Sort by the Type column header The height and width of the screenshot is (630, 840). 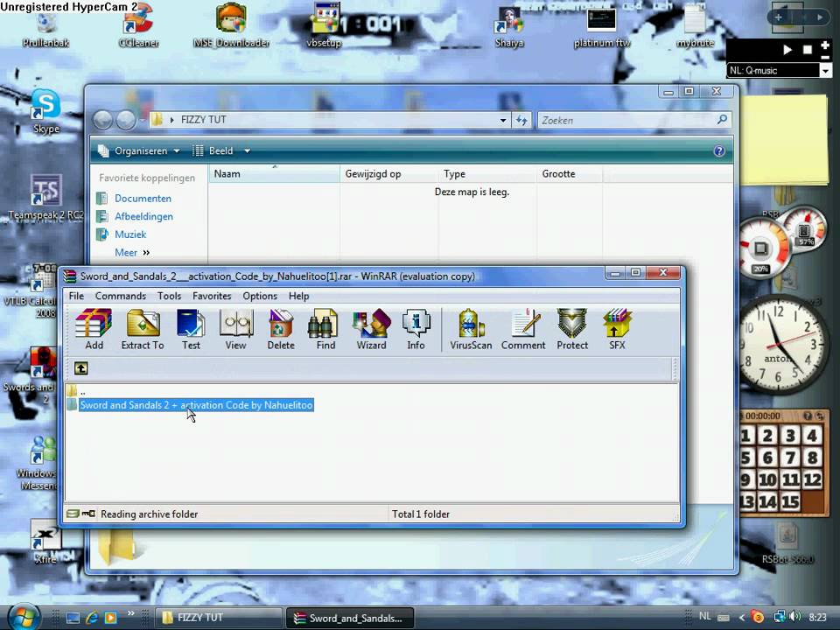click(487, 173)
